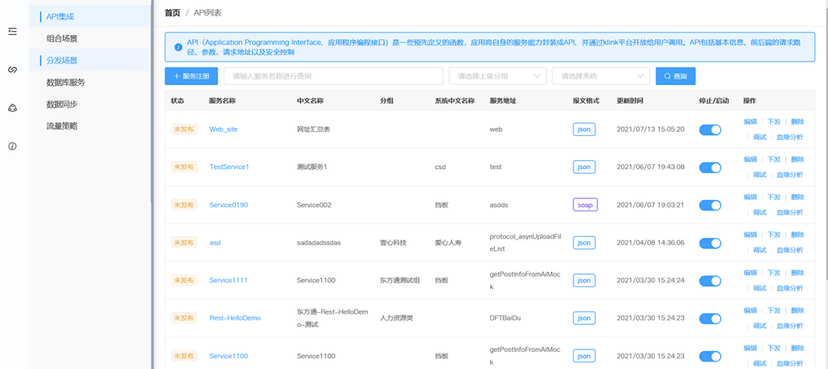
Task: Click the 网址汇总表 cell
Action: [314, 129]
